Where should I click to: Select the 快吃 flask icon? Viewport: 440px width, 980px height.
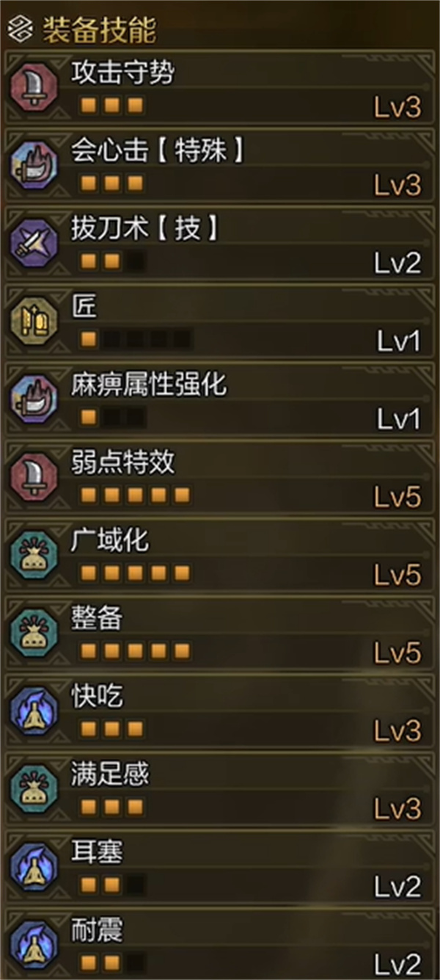point(34,714)
